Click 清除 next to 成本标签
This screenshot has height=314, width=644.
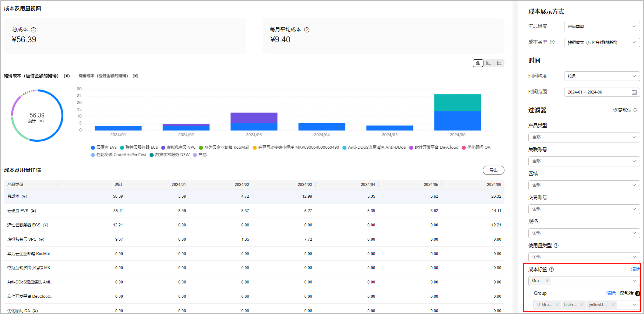636,269
